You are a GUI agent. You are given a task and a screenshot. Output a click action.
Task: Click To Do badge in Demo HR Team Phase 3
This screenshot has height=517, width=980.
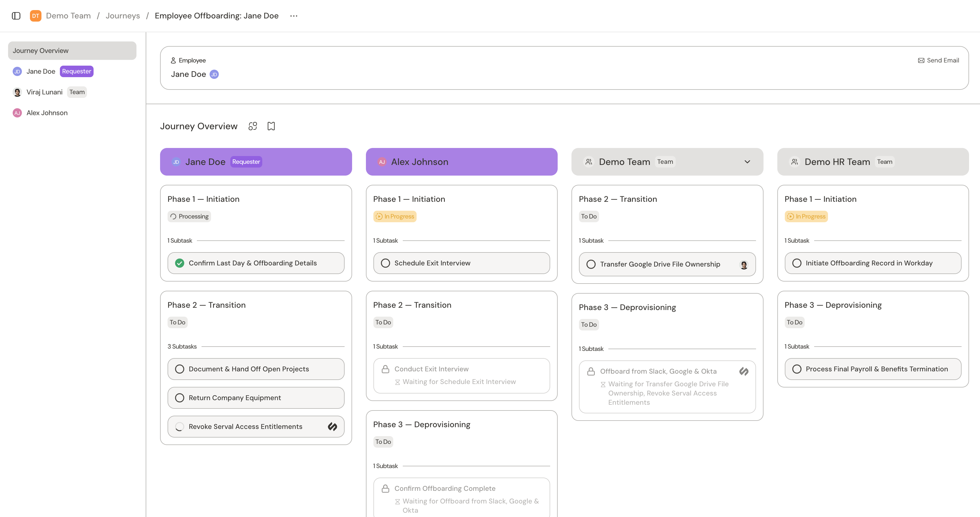[794, 323]
